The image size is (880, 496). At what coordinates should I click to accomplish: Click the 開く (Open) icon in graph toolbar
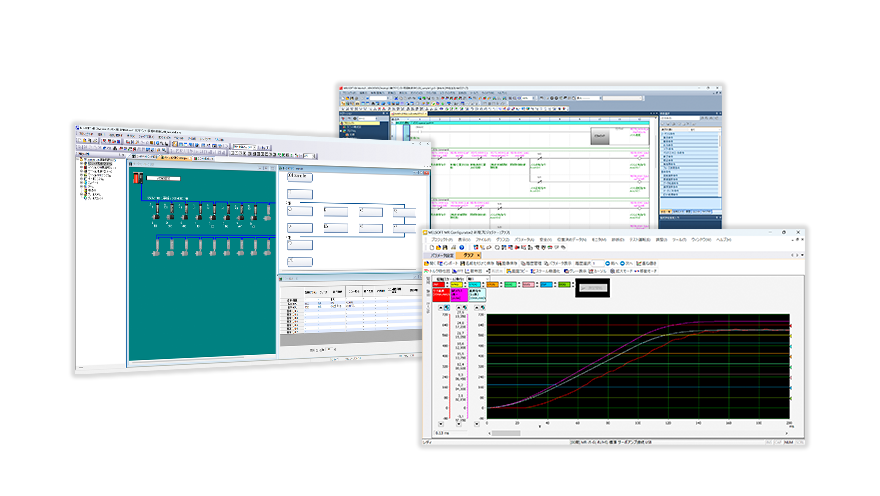click(430, 263)
